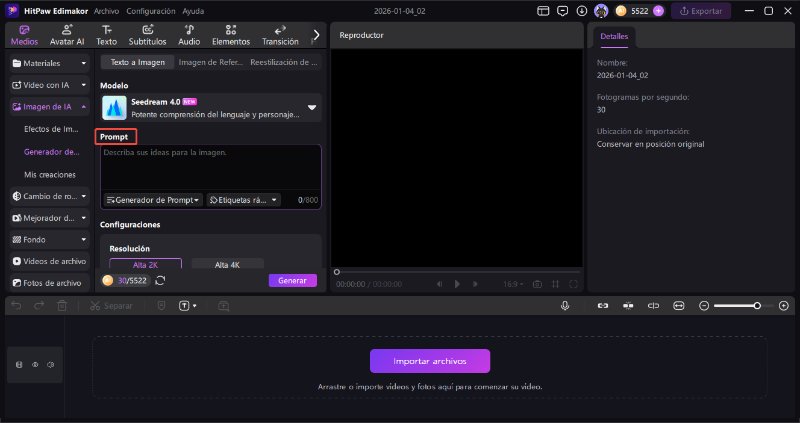Screen dimensions: 800x423
Task: Click the microphone voice-over record icon
Action: 566,305
